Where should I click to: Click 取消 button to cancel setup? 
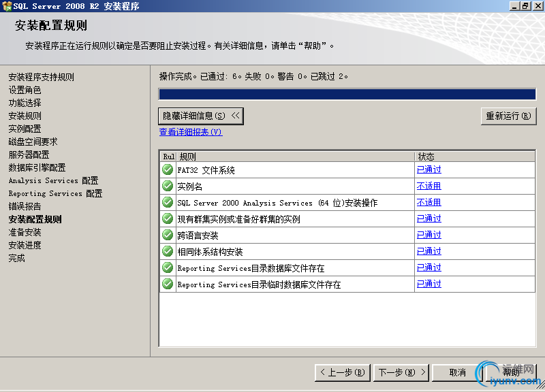pos(457,372)
